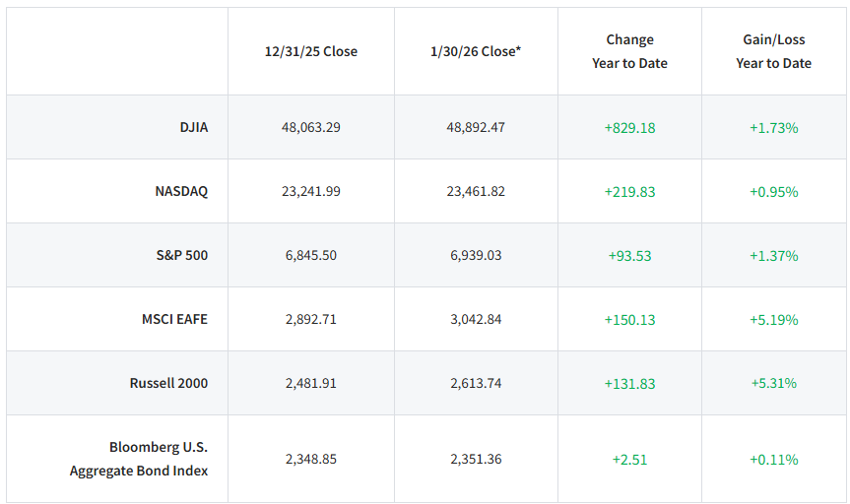Select NASDAQ closing value 23,461.82
Image resolution: width=850 pixels, height=504 pixels.
476,191
